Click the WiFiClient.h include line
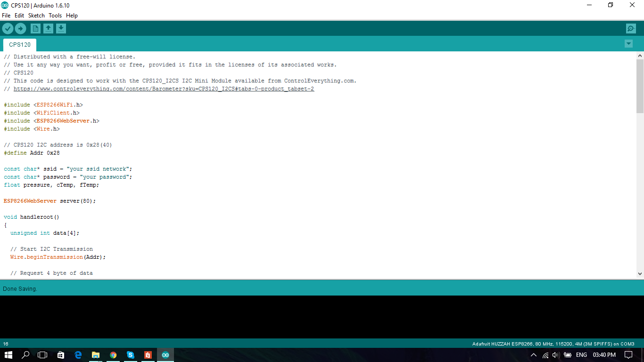Viewport: 644px width, 362px height. [x=41, y=113]
